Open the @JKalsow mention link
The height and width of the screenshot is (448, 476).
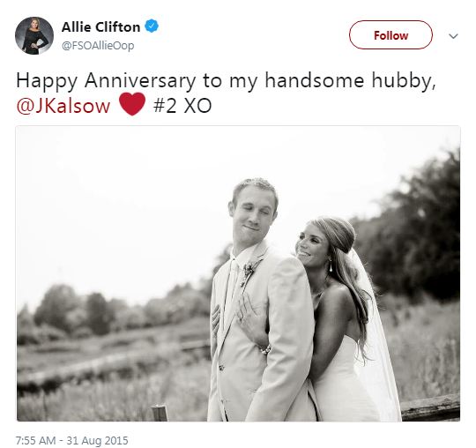pos(63,106)
